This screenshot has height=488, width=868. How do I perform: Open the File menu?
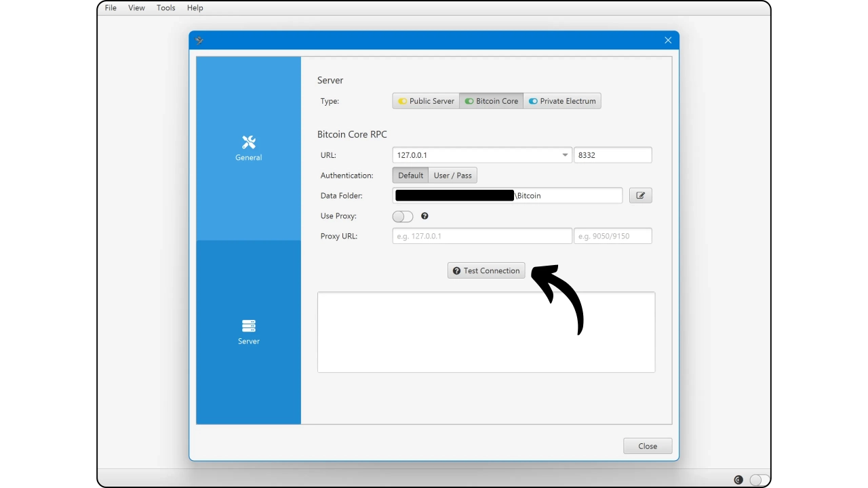point(111,8)
